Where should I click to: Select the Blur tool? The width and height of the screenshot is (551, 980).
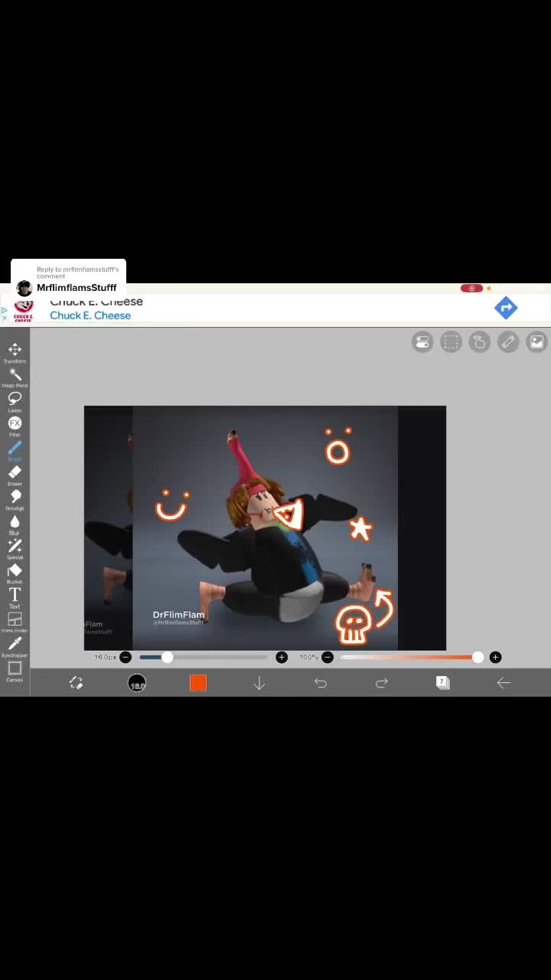click(15, 524)
